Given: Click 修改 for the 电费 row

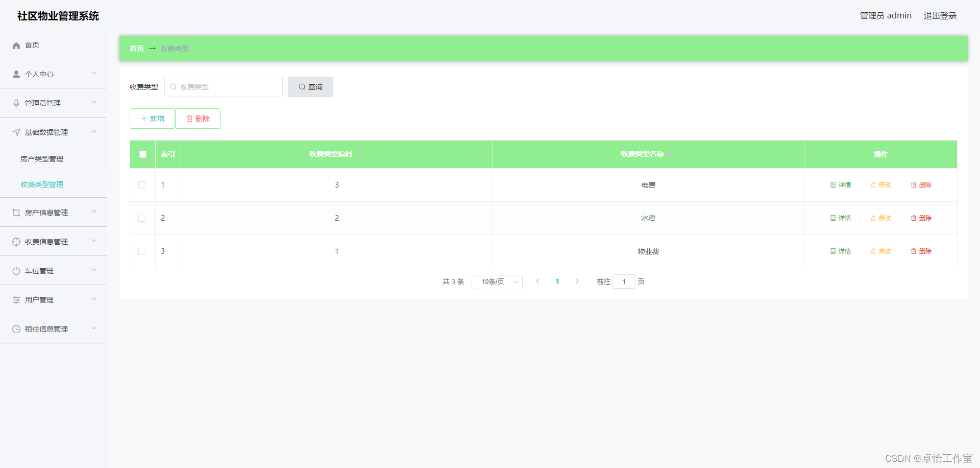Looking at the screenshot, I should click(x=881, y=185).
